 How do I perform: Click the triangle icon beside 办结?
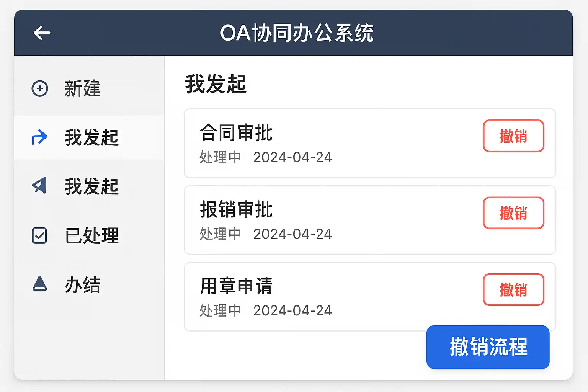pos(40,284)
